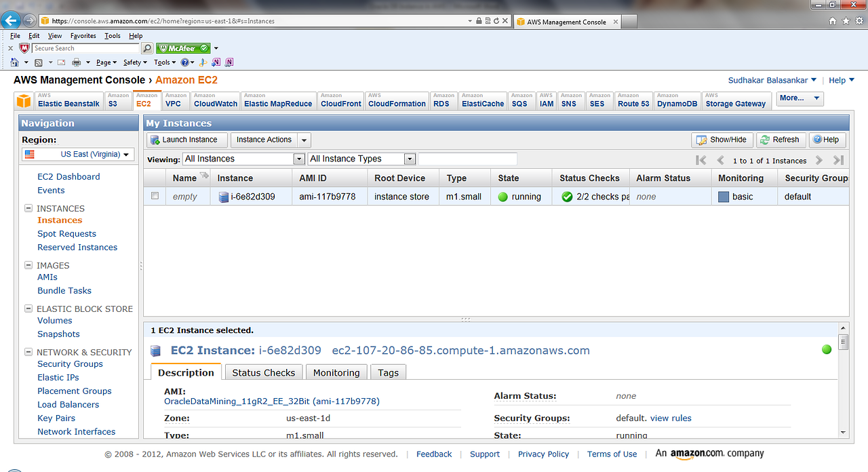Open the All Instance Types dropdown
Screen dimensions: 868x472
(x=361, y=159)
